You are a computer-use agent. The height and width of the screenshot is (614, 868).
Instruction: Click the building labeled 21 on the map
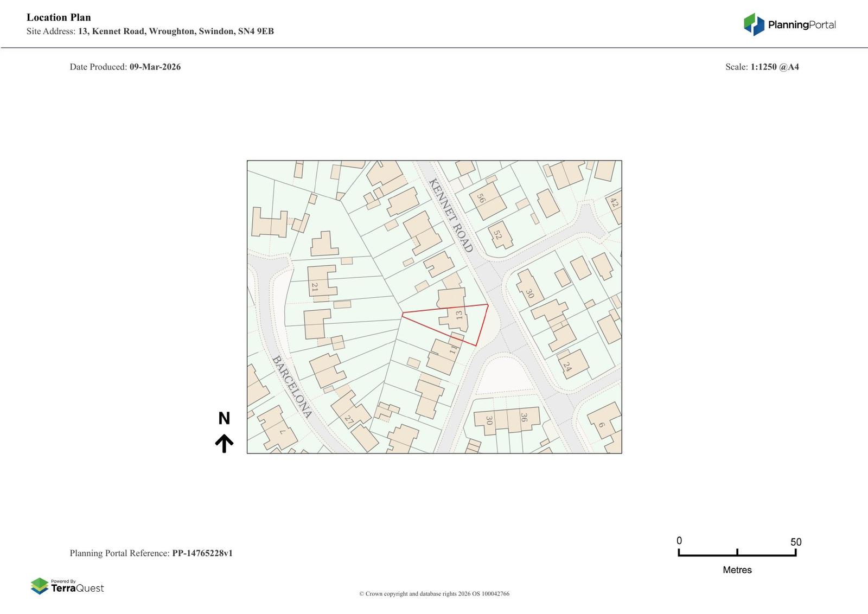(315, 286)
